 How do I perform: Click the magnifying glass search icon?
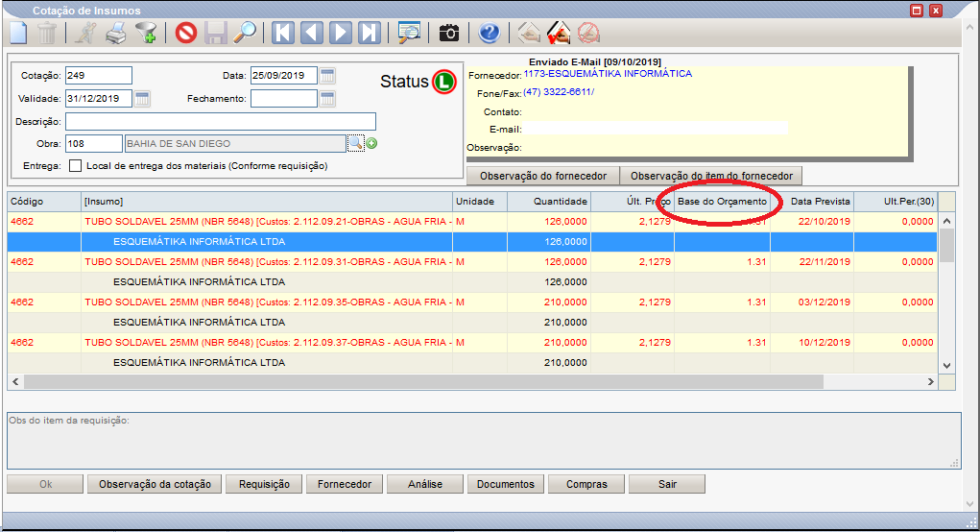point(245,33)
